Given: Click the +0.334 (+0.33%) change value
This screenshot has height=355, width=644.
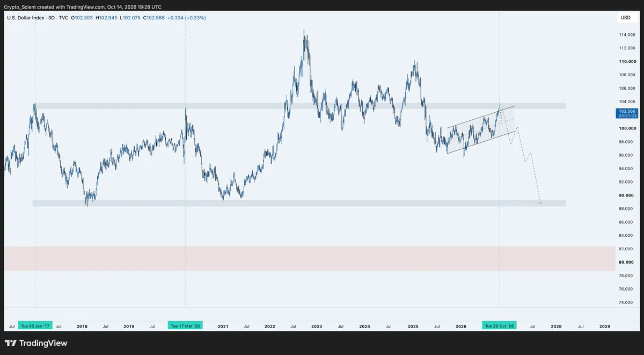Looking at the screenshot, I should 186,18.
